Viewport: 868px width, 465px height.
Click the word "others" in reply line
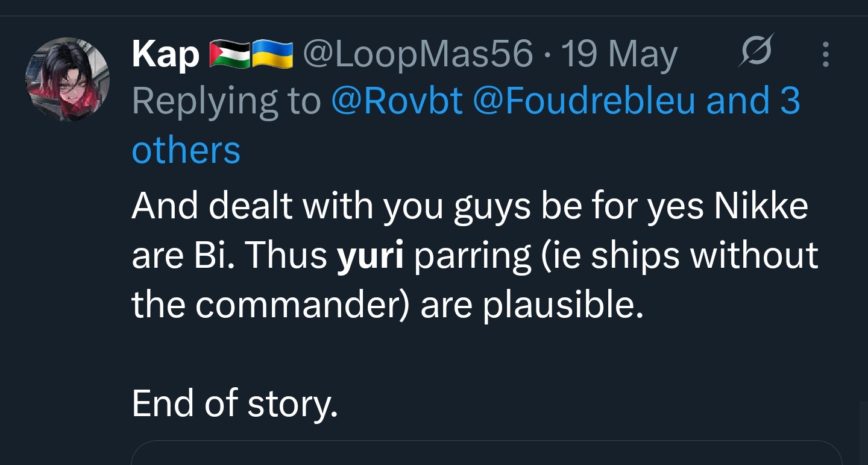point(186,150)
